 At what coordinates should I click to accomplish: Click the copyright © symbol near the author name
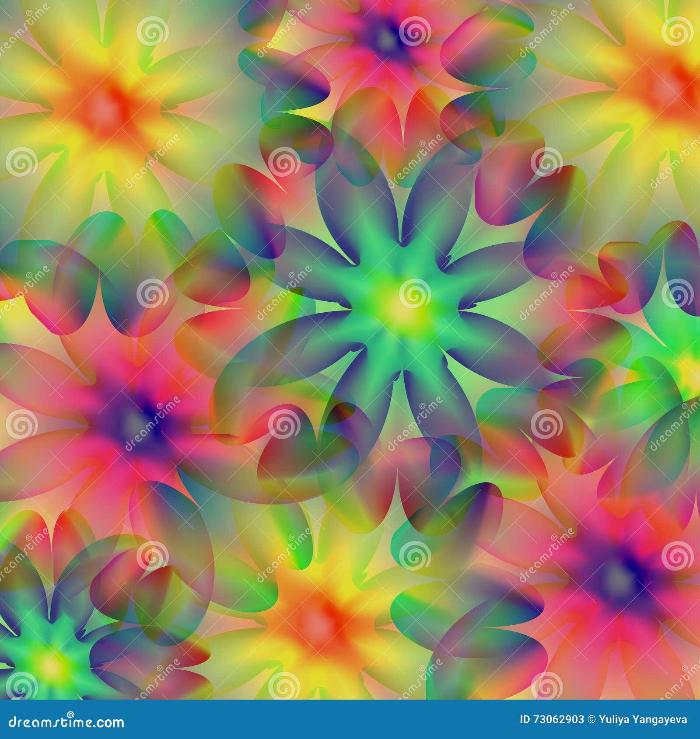tap(591, 719)
